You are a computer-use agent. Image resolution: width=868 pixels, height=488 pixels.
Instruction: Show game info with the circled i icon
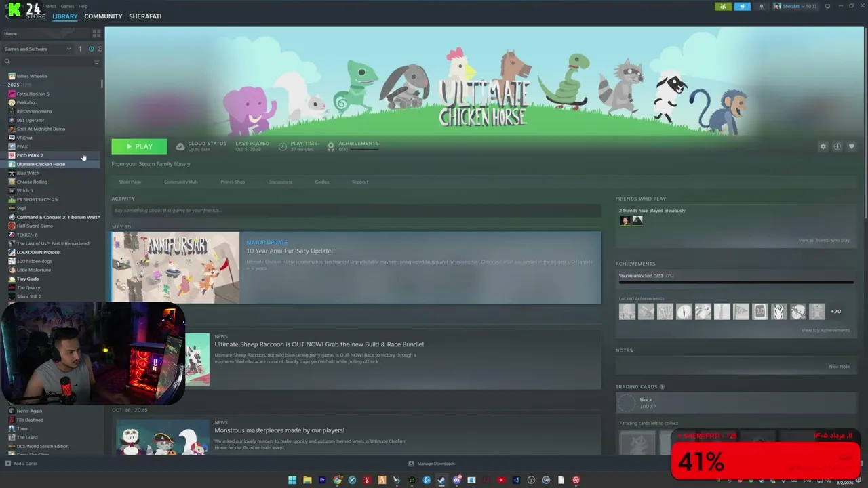837,146
